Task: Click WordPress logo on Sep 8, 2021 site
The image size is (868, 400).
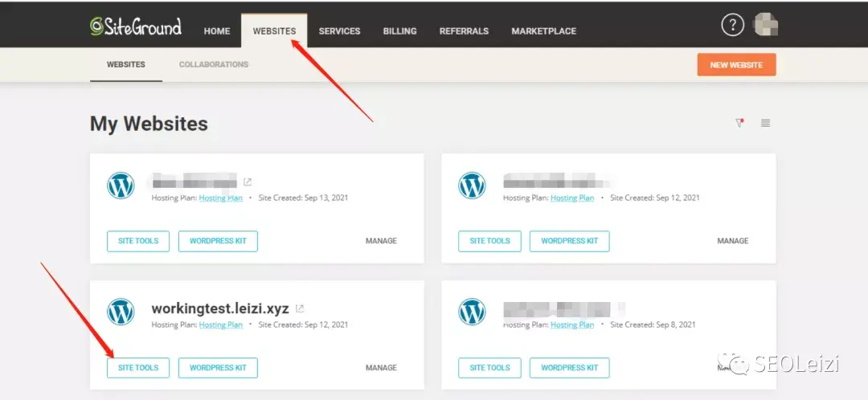Action: [x=473, y=312]
